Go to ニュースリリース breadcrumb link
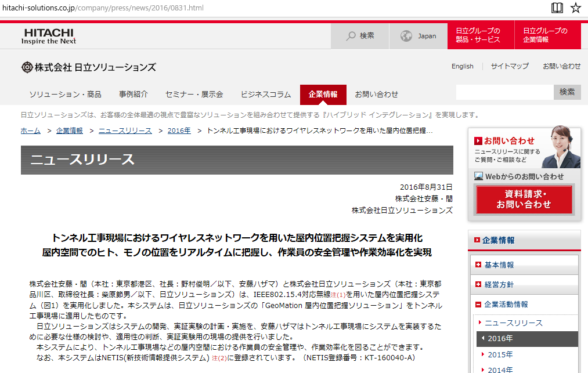588x373 pixels. point(125,131)
